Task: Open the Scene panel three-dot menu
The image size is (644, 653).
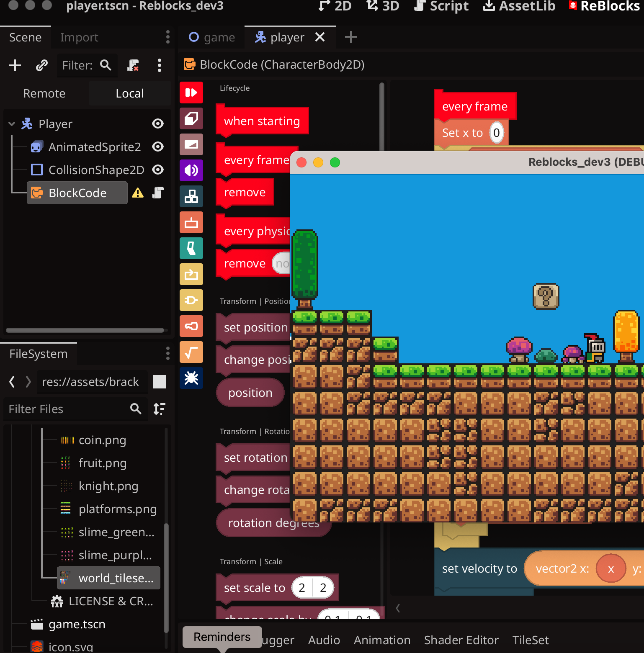Action: pyautogui.click(x=167, y=37)
